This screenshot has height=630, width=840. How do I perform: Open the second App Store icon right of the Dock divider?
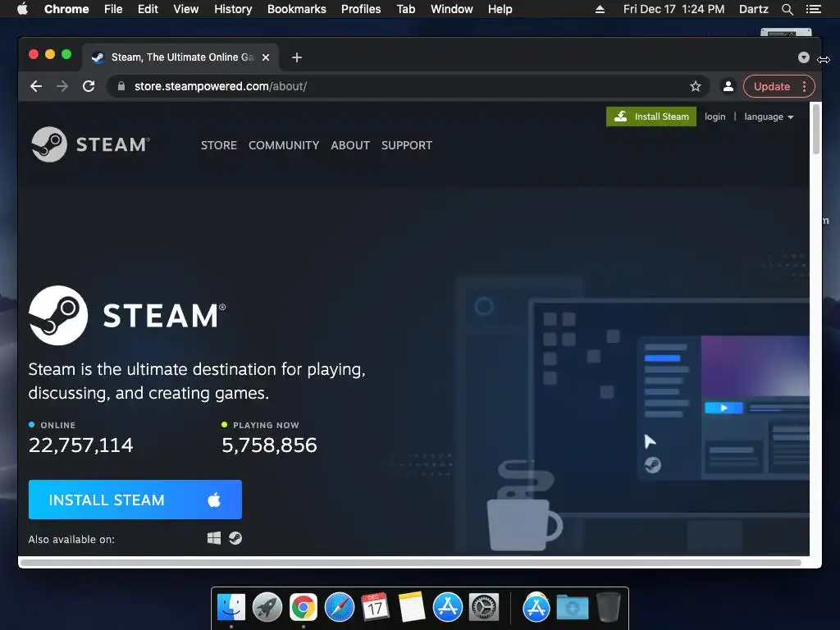pyautogui.click(x=536, y=608)
